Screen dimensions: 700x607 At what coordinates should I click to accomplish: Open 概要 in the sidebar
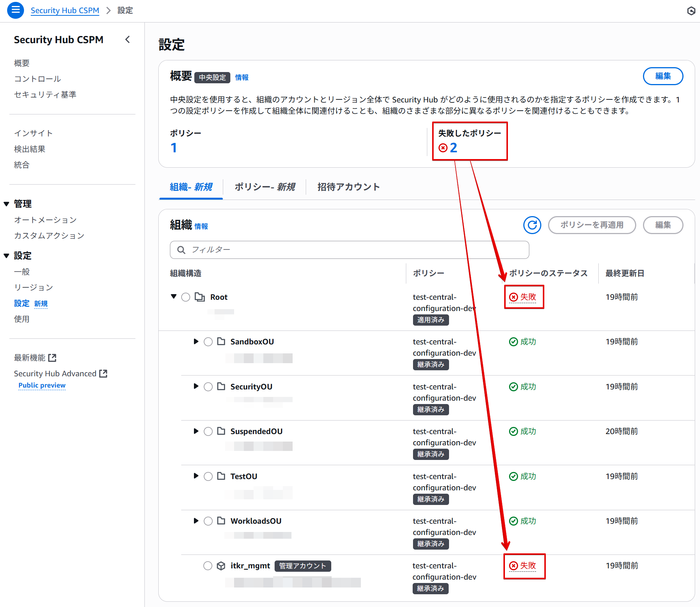point(22,63)
